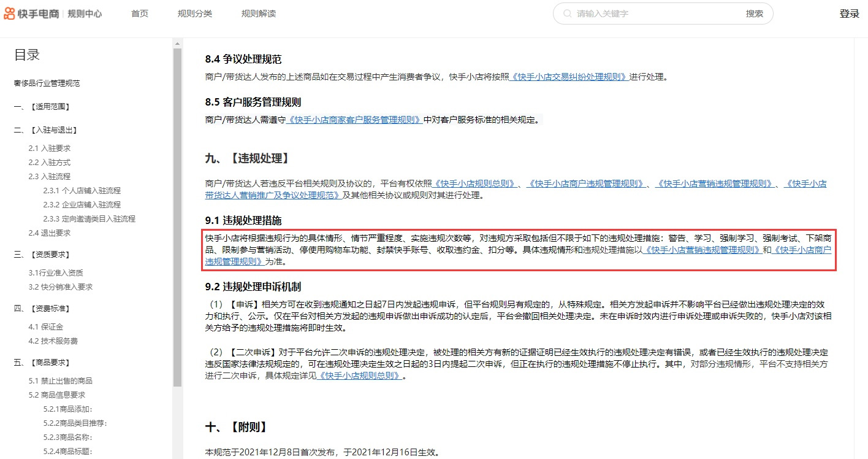The width and height of the screenshot is (868, 459).
Task: Click the 8.5 客户服务管理规则 heading
Action: 253,102
